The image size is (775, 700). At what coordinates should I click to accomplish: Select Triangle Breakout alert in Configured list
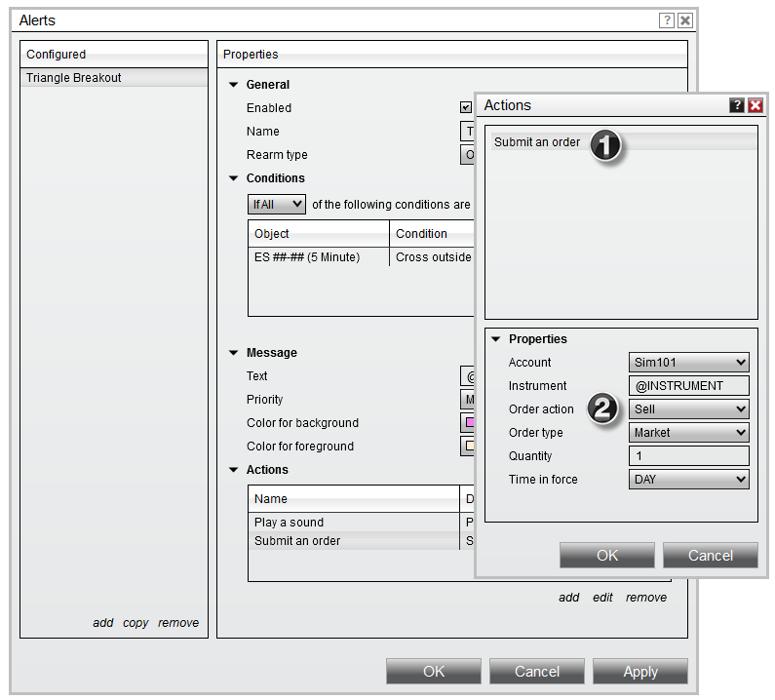pyautogui.click(x=113, y=78)
